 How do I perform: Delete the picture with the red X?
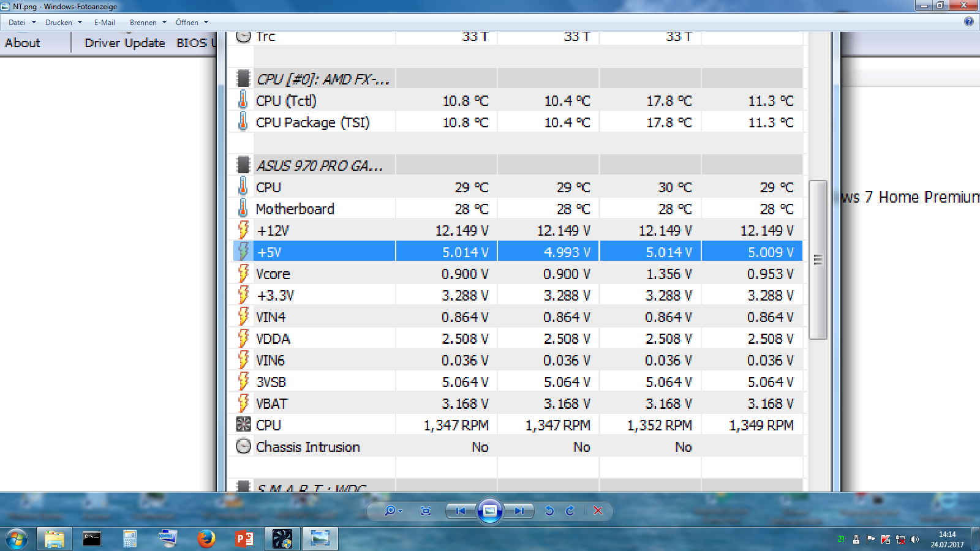598,511
